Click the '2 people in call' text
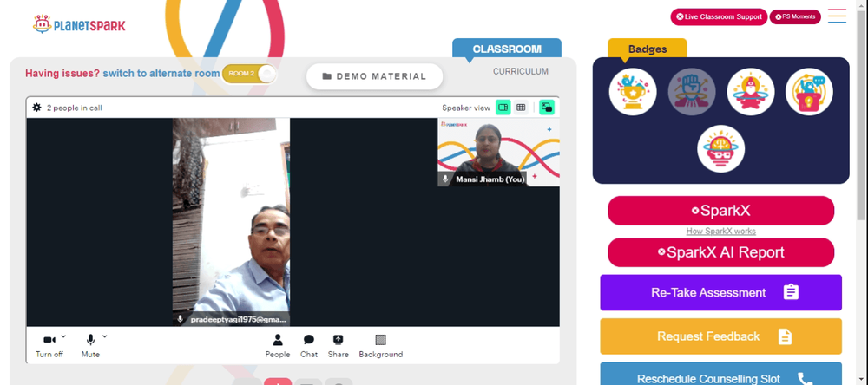This screenshot has width=868, height=385. (x=74, y=108)
